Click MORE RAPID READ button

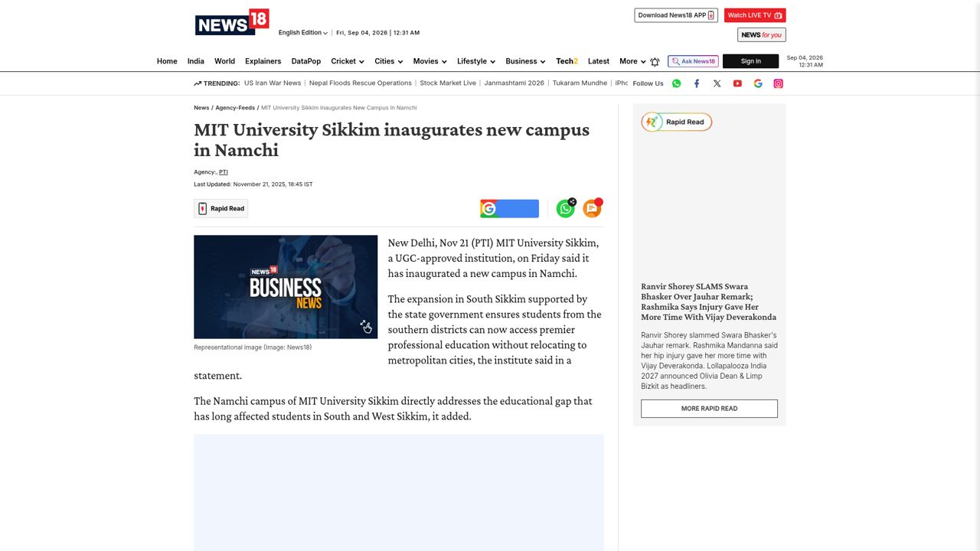pos(709,409)
